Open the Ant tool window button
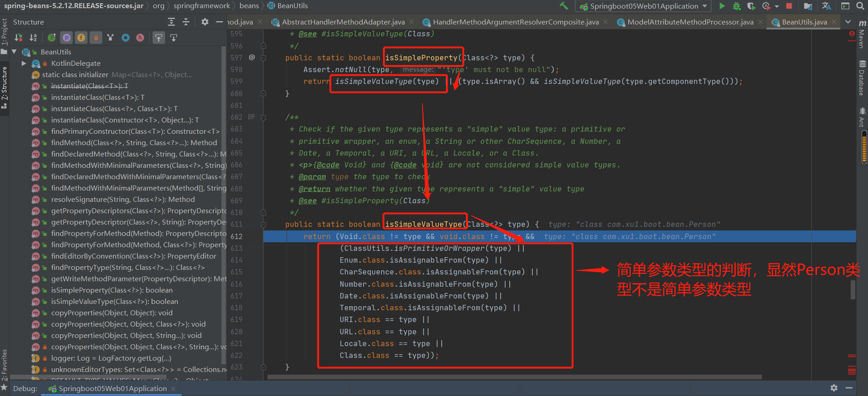 click(862, 117)
